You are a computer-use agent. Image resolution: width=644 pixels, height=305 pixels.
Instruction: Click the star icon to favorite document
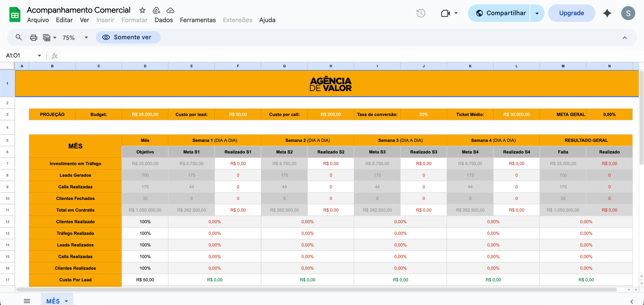[x=142, y=10]
